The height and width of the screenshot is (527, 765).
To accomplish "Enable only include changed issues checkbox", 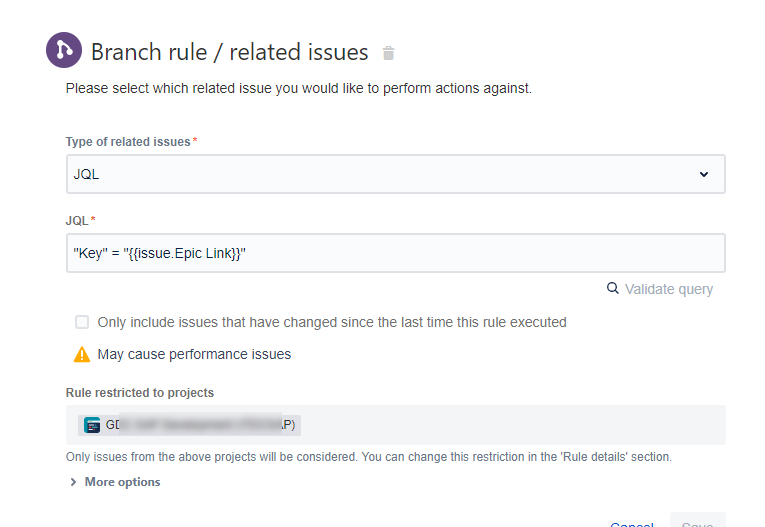I will point(82,322).
